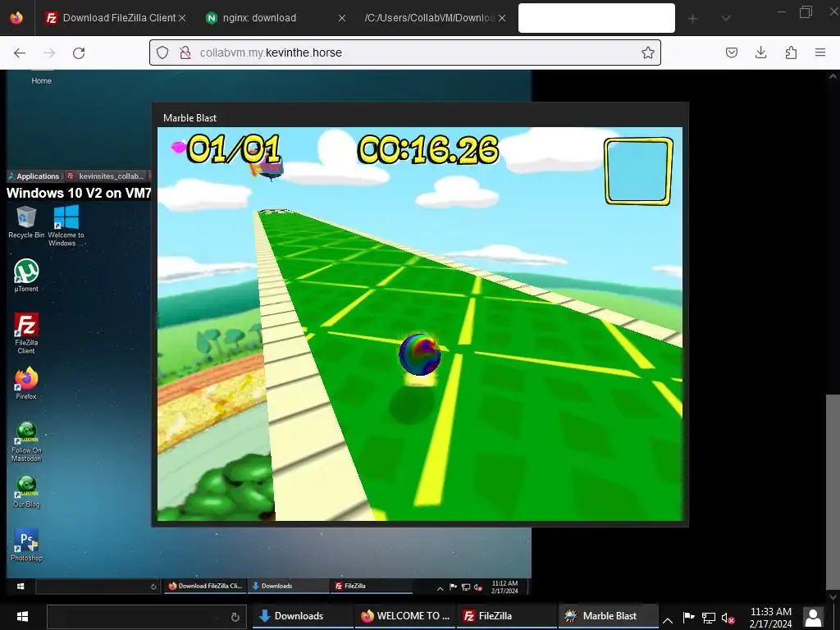Click the tracking protection shield icon
This screenshot has height=630, width=840.
pos(162,52)
